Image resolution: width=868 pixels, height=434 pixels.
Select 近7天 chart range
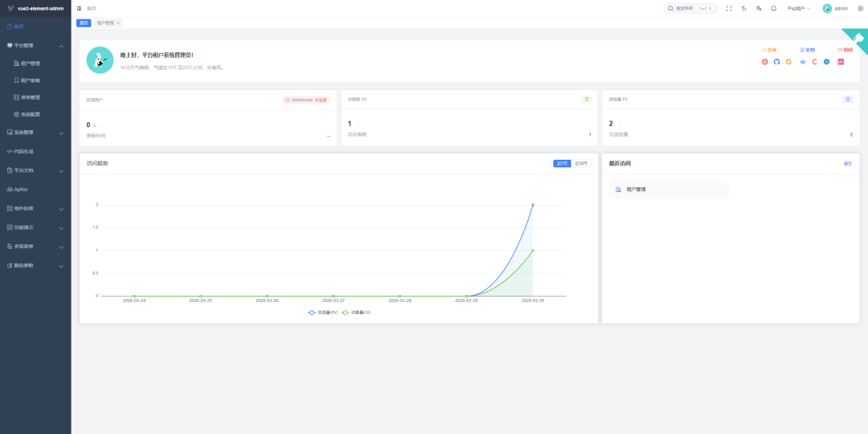pyautogui.click(x=562, y=163)
